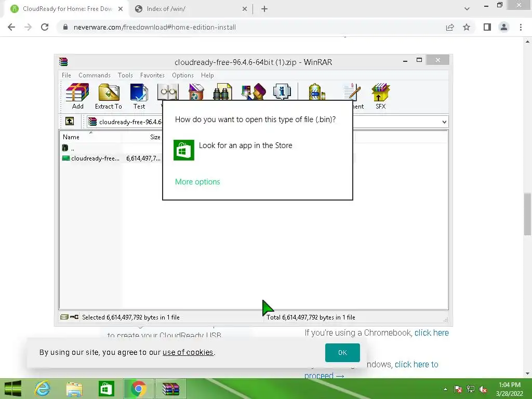This screenshot has width=532, height=399.
Task: Click the Wizard toolbar icon
Action: 253,91
